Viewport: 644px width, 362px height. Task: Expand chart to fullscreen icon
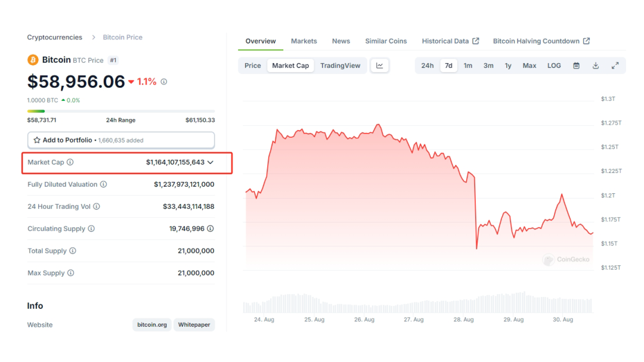615,66
